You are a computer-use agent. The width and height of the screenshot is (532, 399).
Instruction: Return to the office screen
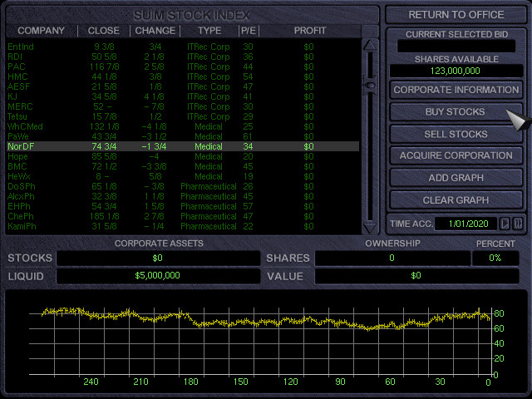coord(456,14)
